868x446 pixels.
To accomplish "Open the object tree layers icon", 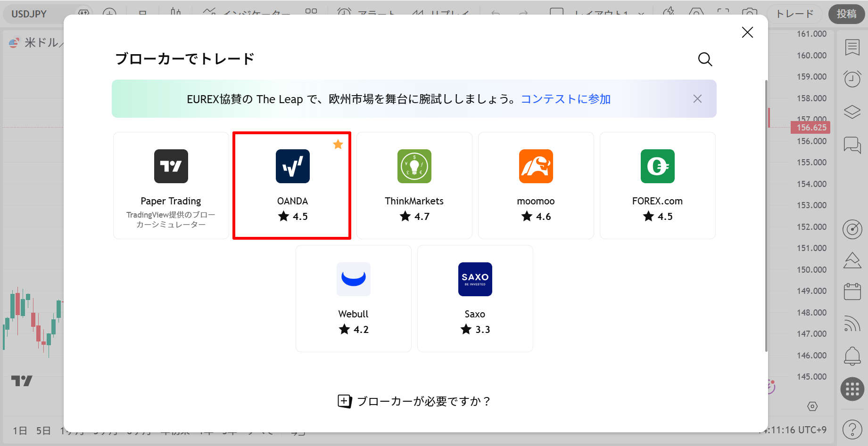I will click(852, 112).
